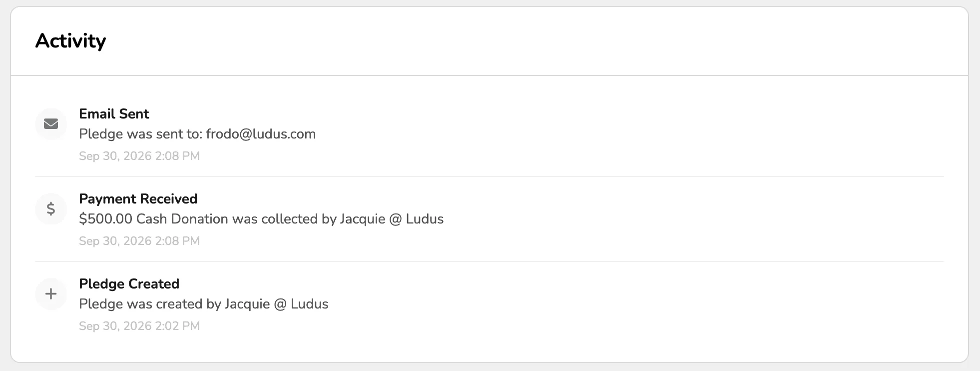Click the plus icon beside Pledge Created
The height and width of the screenshot is (371, 980).
point(51,294)
